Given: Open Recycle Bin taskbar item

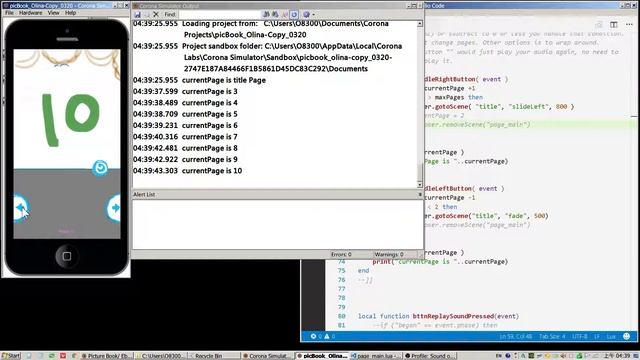Looking at the screenshot, I should point(215,356).
